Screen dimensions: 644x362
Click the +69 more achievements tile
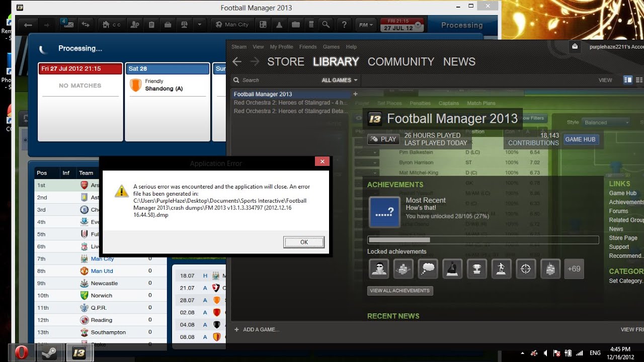click(574, 269)
